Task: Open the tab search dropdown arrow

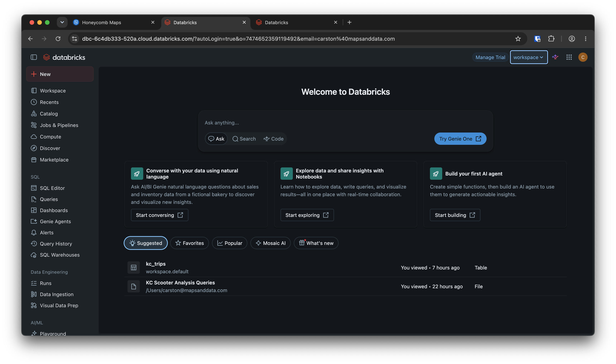Action: [62, 22]
